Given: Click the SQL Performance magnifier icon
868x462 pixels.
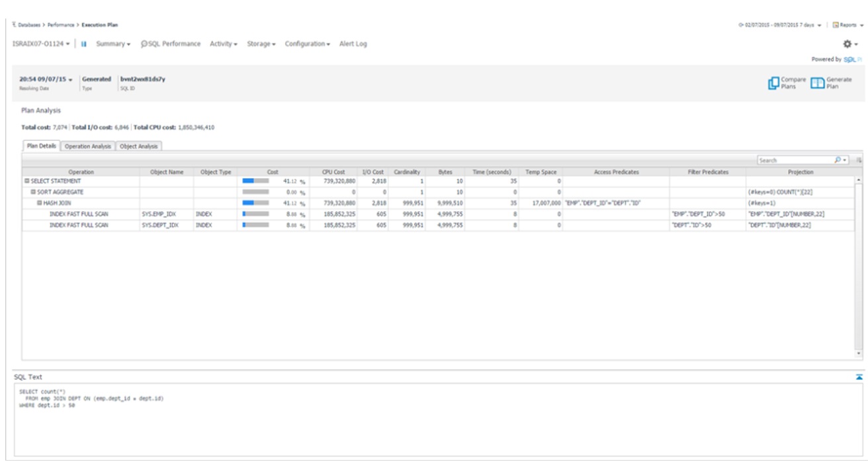Looking at the screenshot, I should tap(144, 44).
